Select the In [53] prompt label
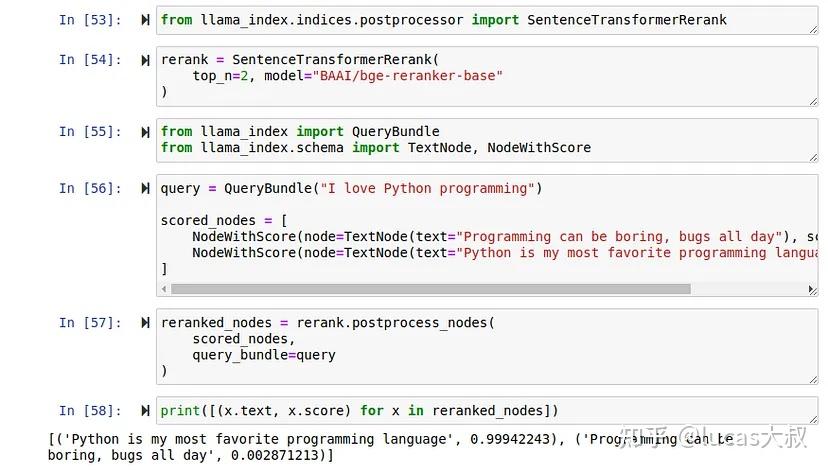 90,20
